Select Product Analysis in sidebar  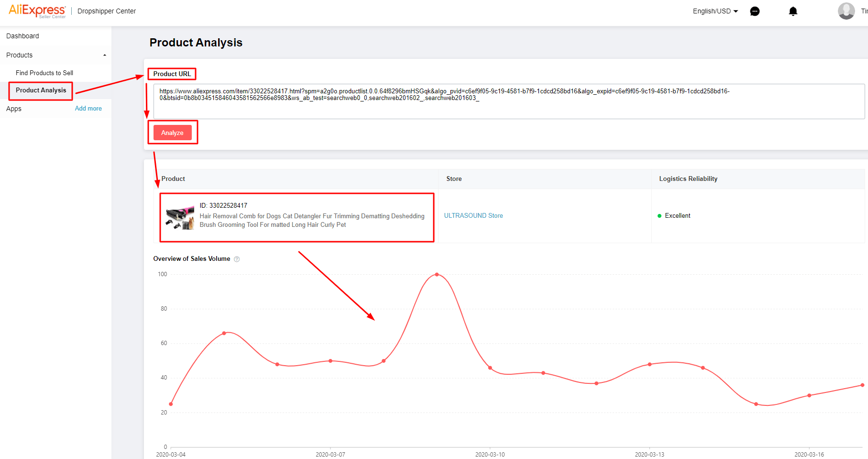tap(41, 90)
